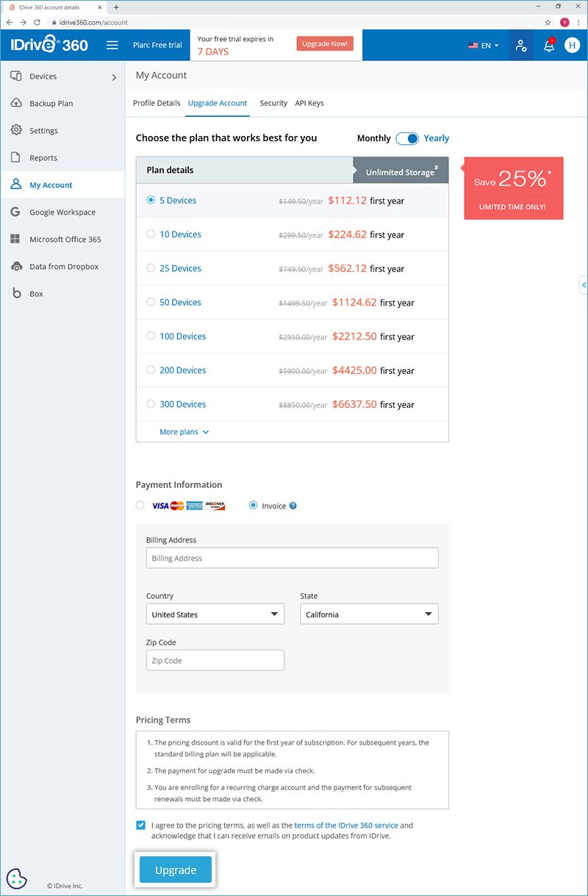588x896 pixels.
Task: Open terms of the IDrive 360 service link
Action: pos(346,825)
